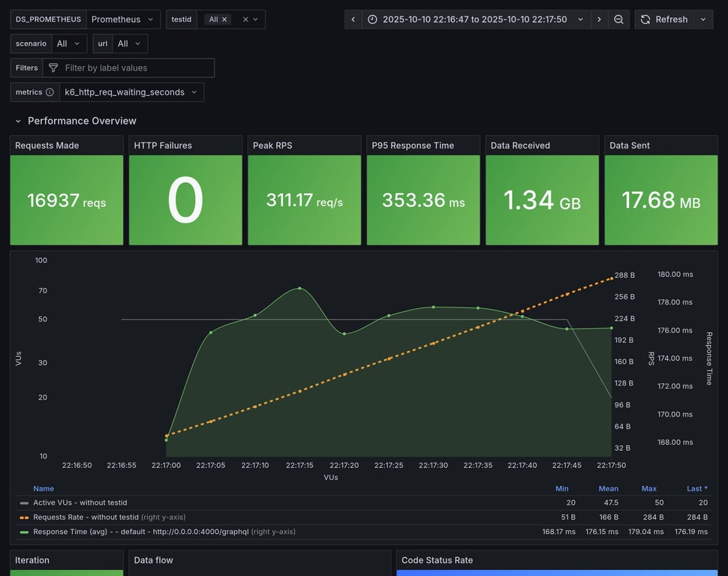Click the green Response Time legend color swatch
The width and height of the screenshot is (728, 576).
24,532
